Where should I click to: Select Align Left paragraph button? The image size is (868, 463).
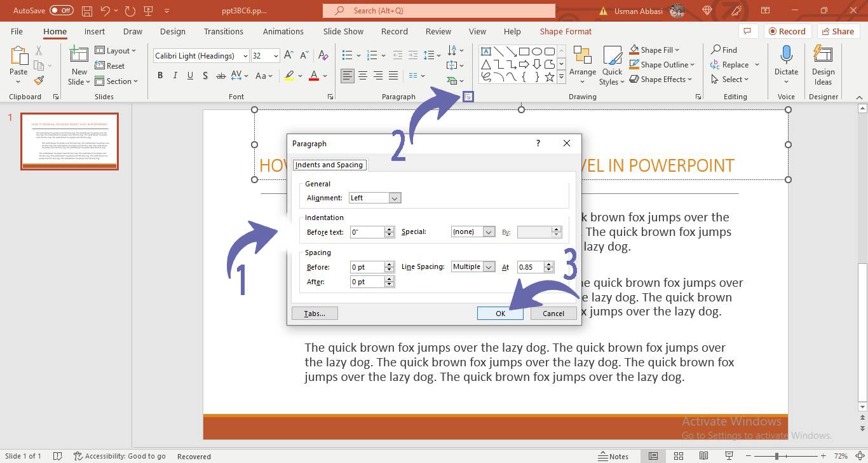348,76
